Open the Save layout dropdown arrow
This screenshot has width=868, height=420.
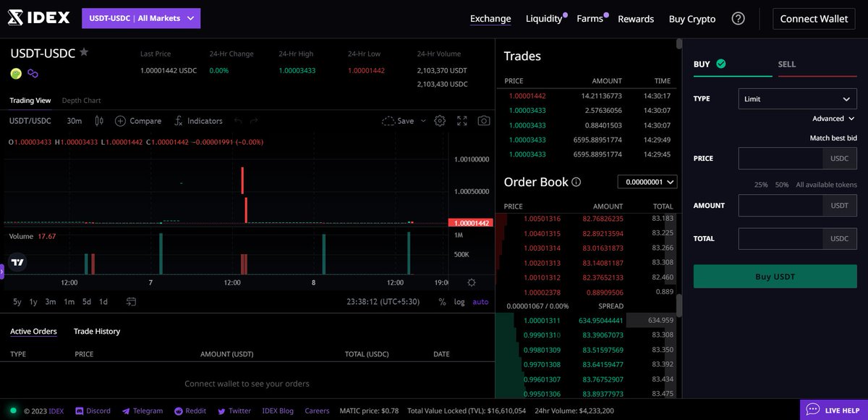[423, 121]
